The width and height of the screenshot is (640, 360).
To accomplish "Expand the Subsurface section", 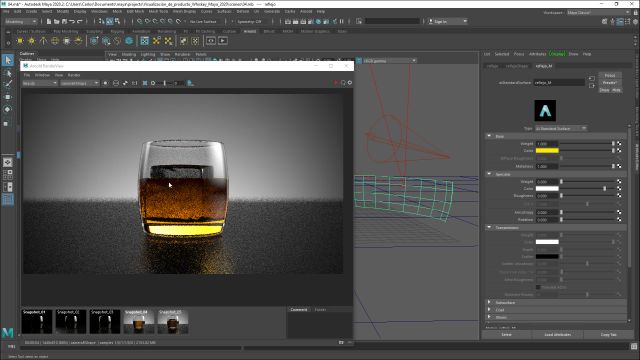I will coord(489,302).
